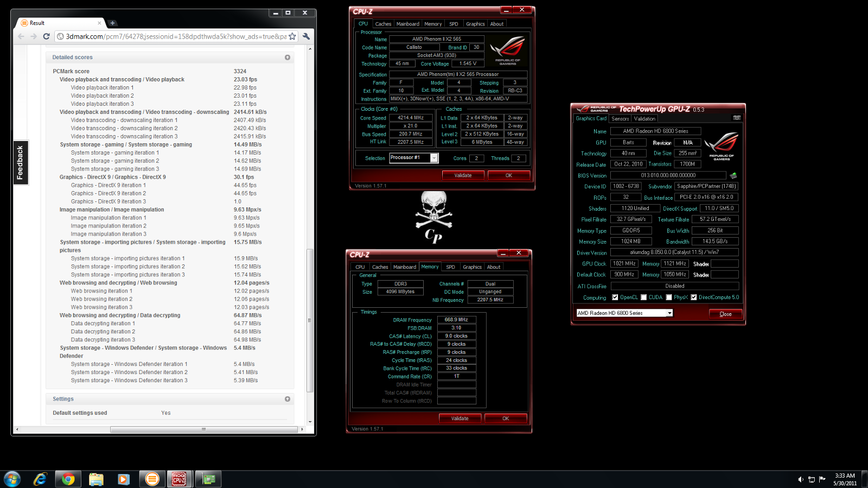This screenshot has width=868, height=488.
Task: Click the Result tab favicon
Action: tap(24, 23)
